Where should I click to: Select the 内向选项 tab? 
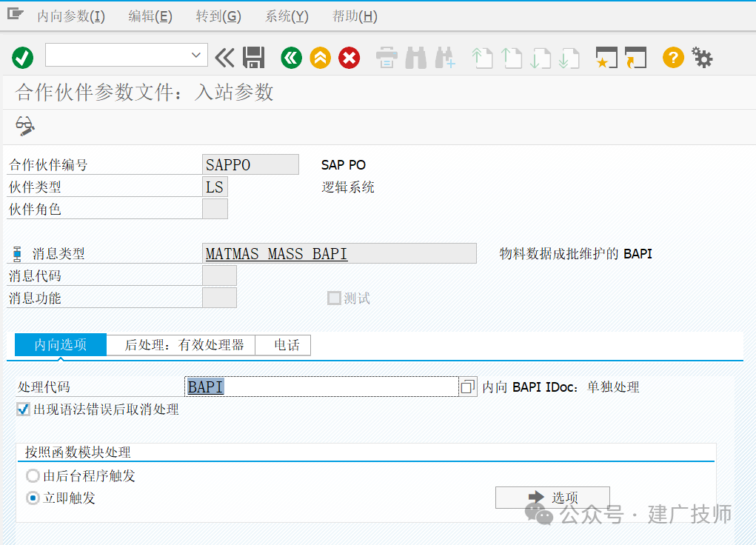(61, 345)
